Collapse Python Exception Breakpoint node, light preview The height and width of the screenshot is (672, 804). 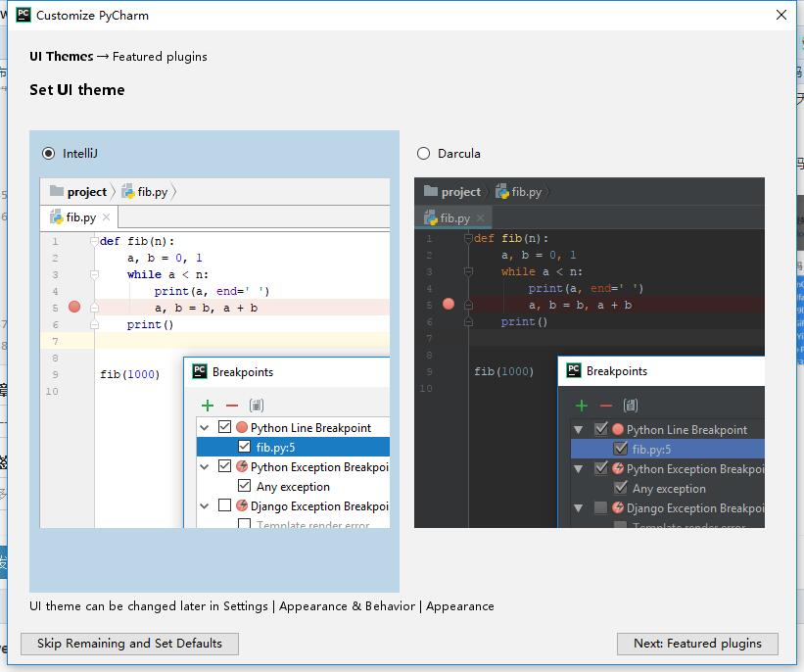pos(205,467)
